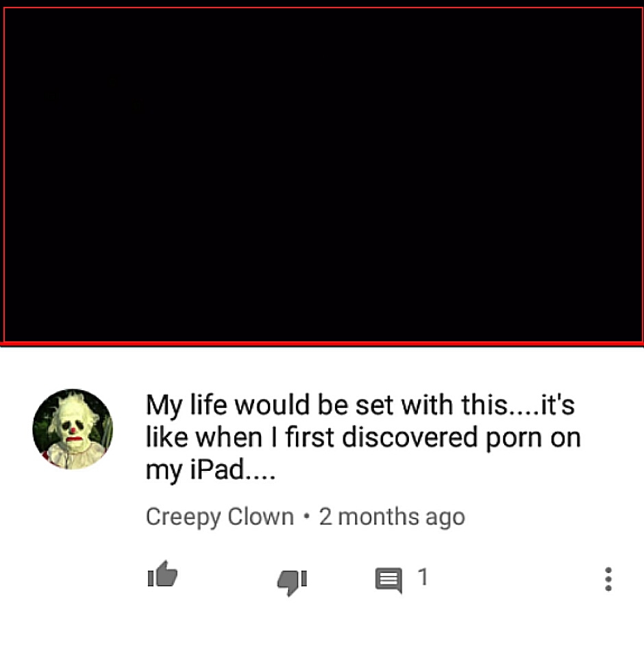Open the three-dot more options menu
644x658 pixels.
(x=608, y=579)
